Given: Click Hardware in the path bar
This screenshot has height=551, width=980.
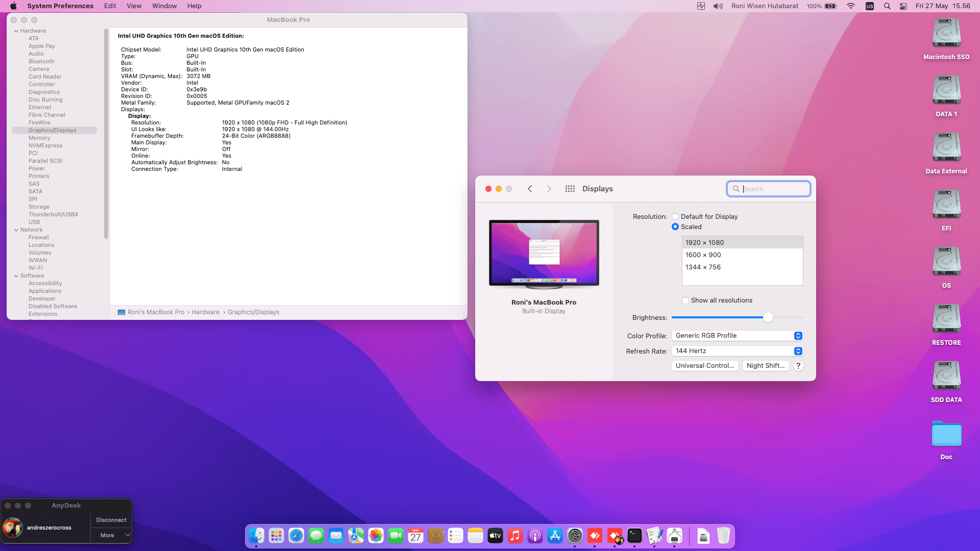Looking at the screenshot, I should [206, 312].
